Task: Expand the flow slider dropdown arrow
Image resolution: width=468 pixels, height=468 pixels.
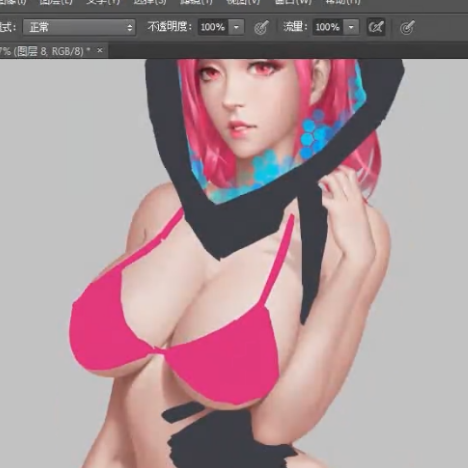Action: 351,27
